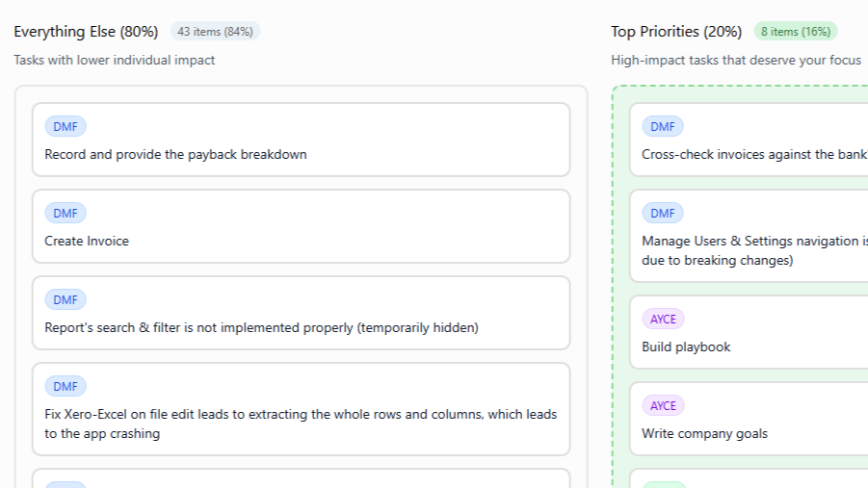This screenshot has width=868, height=488.
Task: Click the DMF label on the Report's search card
Action: click(x=66, y=299)
